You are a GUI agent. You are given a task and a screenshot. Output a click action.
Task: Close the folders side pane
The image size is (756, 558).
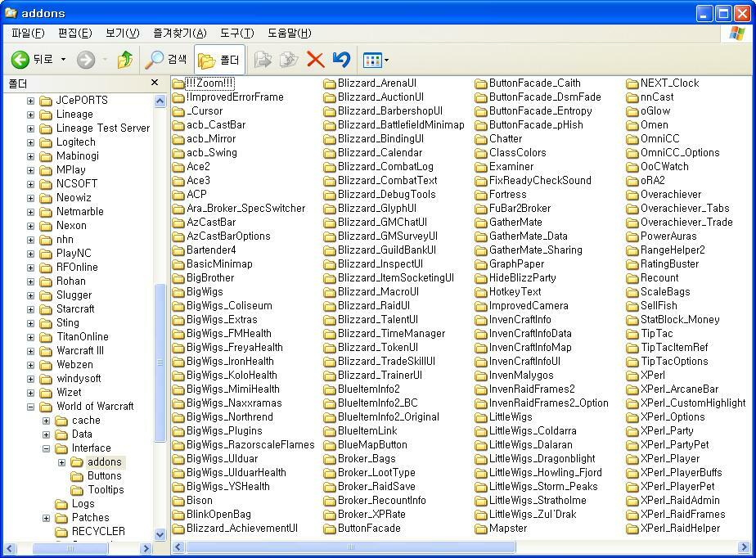click(x=155, y=83)
